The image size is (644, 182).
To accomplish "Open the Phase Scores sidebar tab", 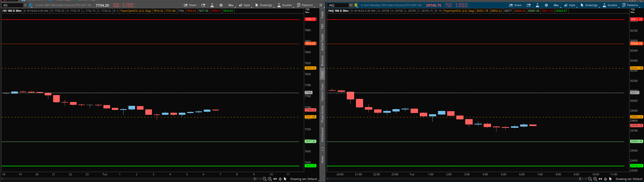I will point(322,114).
